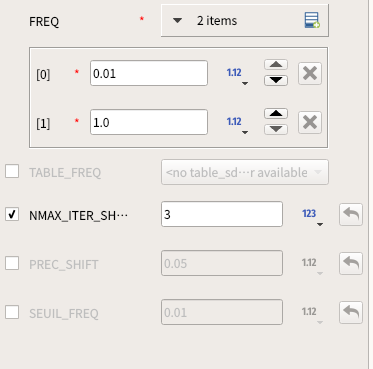This screenshot has height=369, width=373.
Task: Move FREQ item [0] down
Action: pyautogui.click(x=276, y=80)
